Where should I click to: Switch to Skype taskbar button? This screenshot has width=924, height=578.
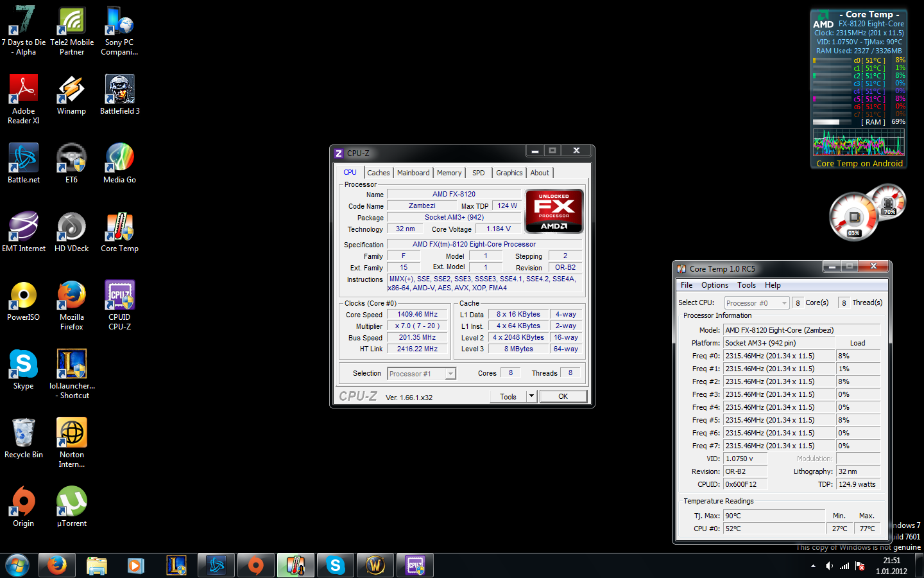(336, 565)
